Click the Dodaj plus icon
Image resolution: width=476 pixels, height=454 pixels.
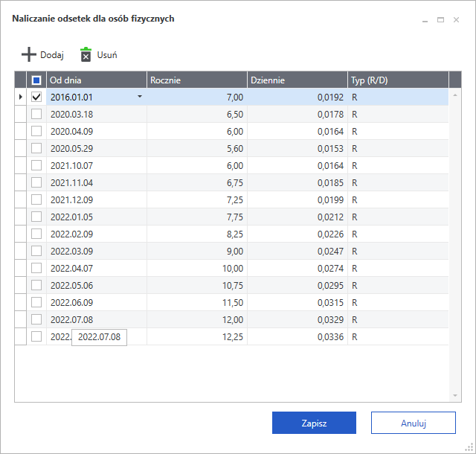click(28, 54)
